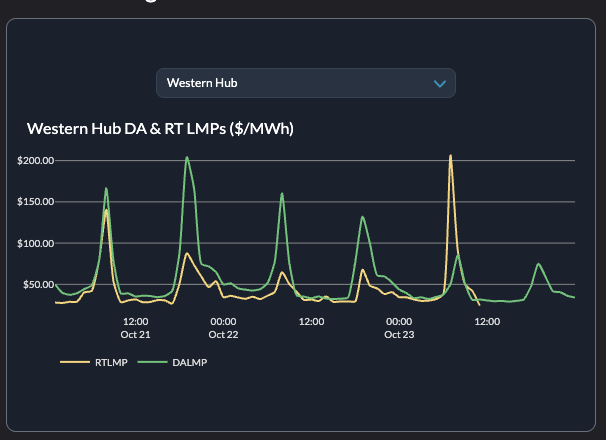Click the yellow RTLMP spike above $200
Viewport: 606px width, 440px height.
click(451, 156)
